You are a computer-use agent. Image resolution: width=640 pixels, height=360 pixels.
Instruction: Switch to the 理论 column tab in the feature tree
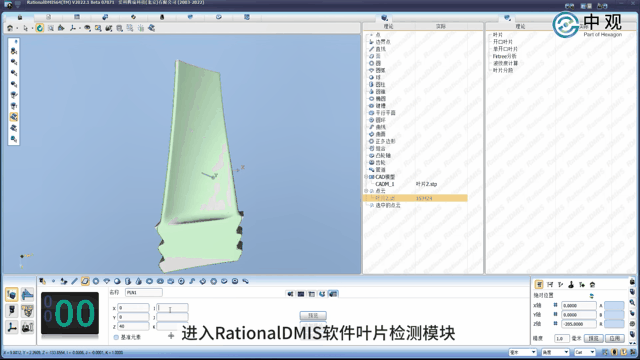click(388, 26)
